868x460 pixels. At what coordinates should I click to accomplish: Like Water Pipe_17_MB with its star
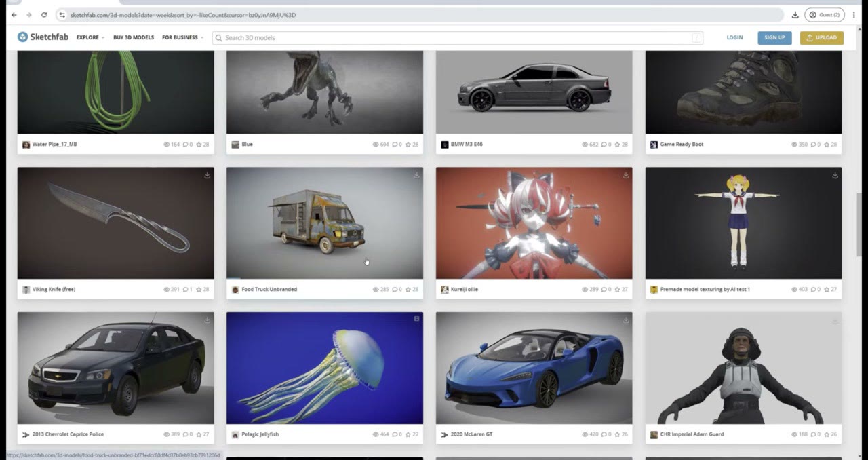[199, 145]
